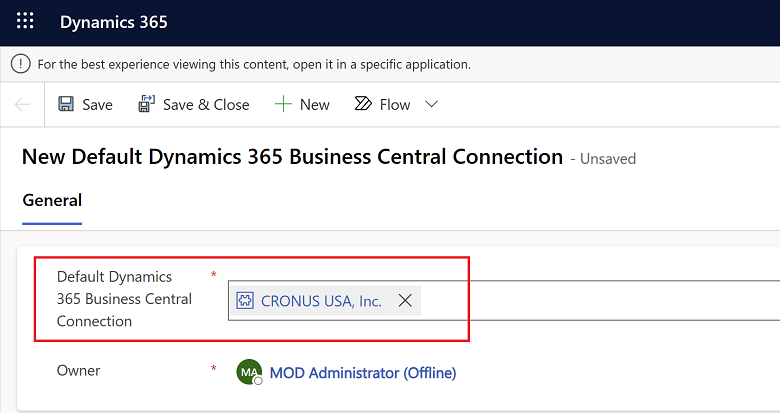Click the Flow icon in command bar

[x=363, y=103]
